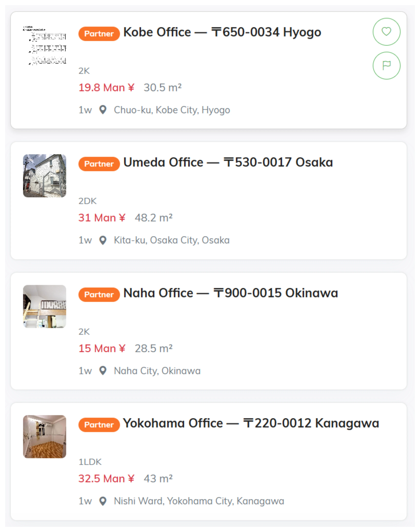Click the Partner badge on Umeda Office

click(x=99, y=164)
